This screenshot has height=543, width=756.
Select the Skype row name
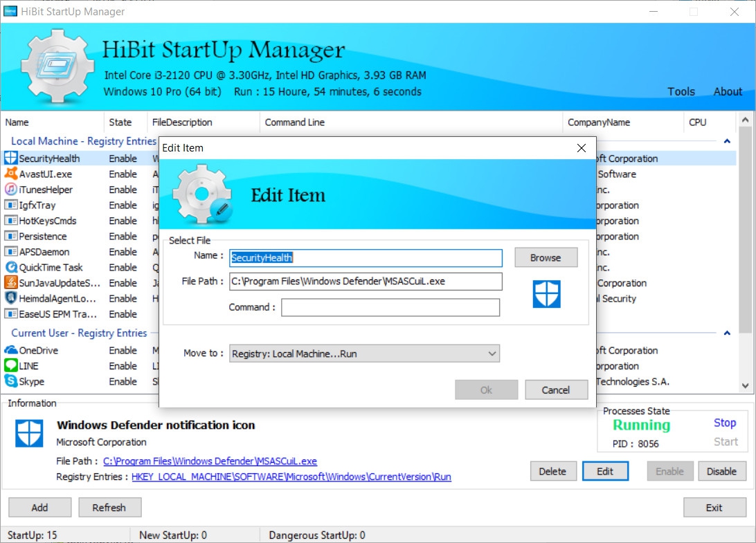tap(32, 382)
